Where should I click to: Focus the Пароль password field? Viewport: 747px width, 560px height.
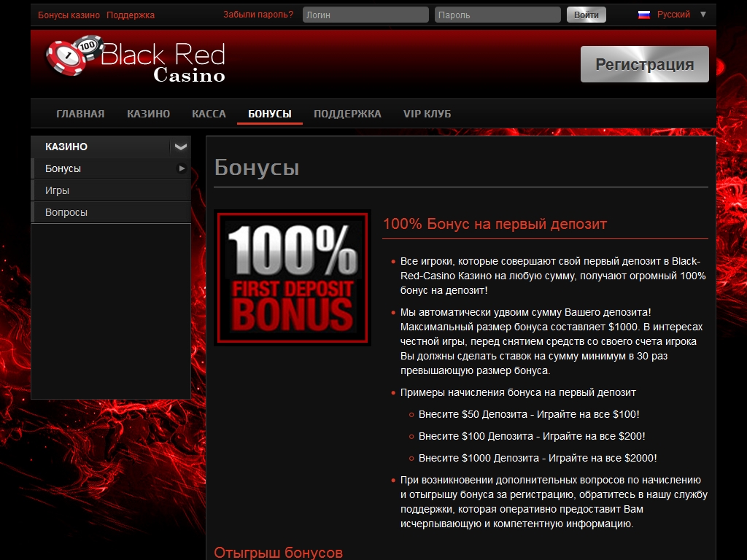coord(498,15)
